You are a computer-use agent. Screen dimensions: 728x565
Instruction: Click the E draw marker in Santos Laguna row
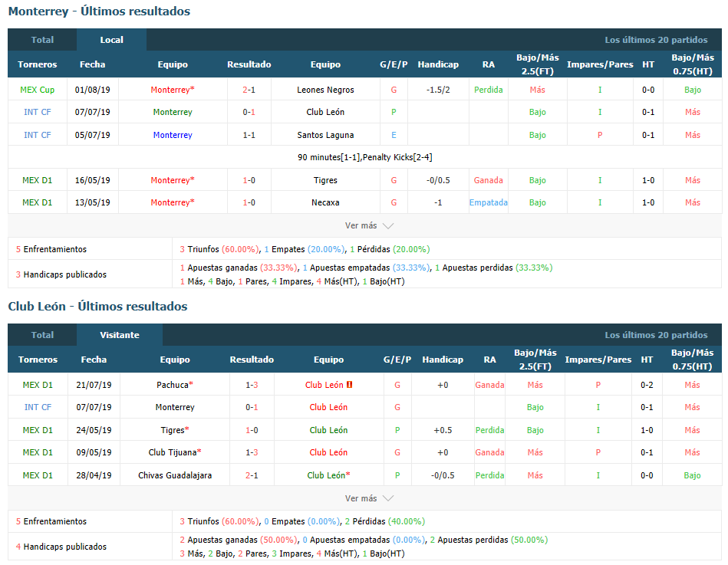click(x=394, y=135)
